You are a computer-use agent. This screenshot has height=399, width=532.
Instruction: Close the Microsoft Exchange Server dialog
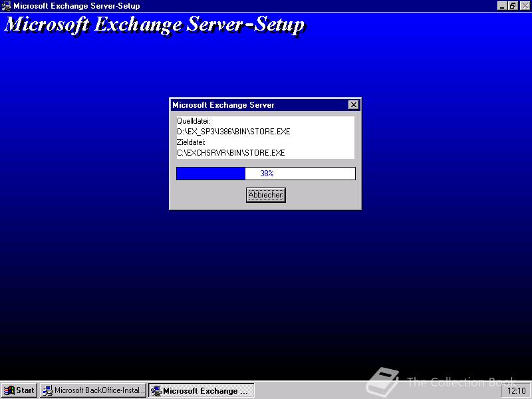pos(354,105)
